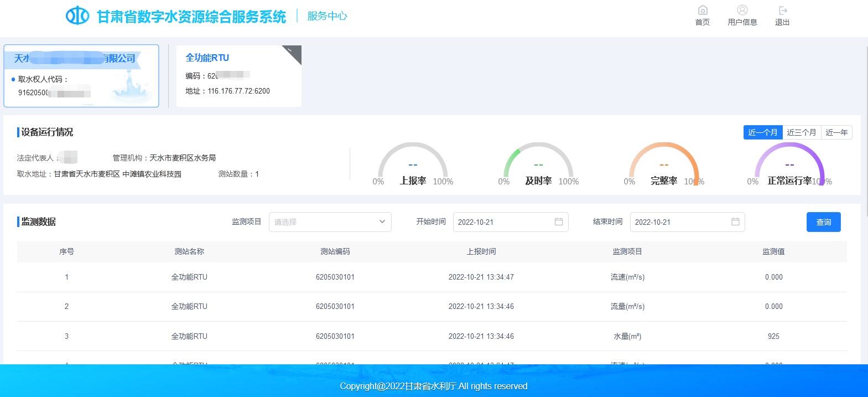Switch to last year period
Image resolution: width=868 pixels, height=397 pixels.
tap(836, 132)
